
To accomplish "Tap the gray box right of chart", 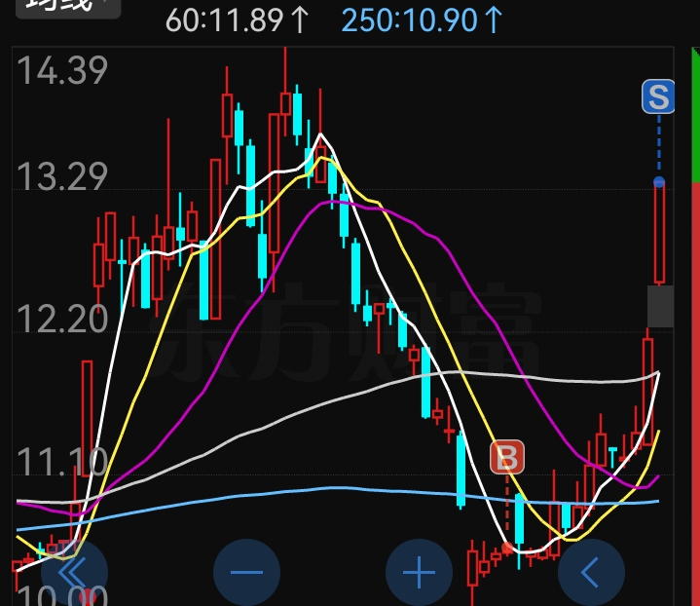I will pyautogui.click(x=661, y=306).
